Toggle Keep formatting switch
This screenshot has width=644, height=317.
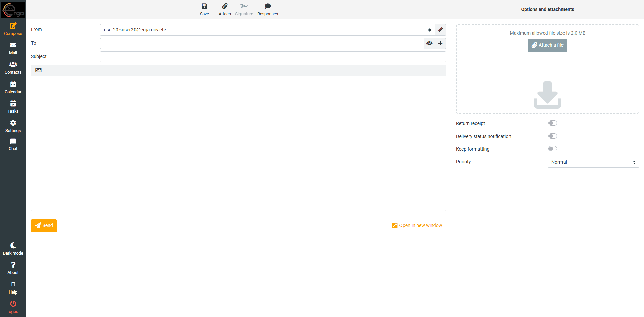[x=553, y=149]
